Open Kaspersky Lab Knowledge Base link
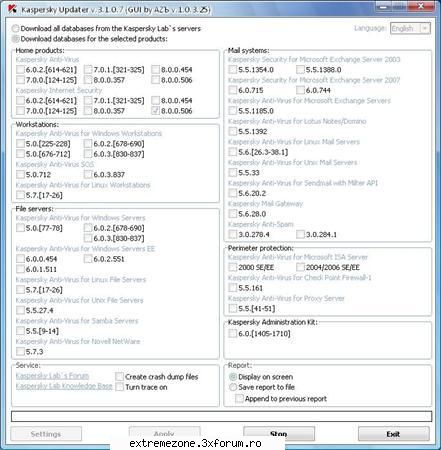This screenshot has height=450, width=441. tap(64, 386)
